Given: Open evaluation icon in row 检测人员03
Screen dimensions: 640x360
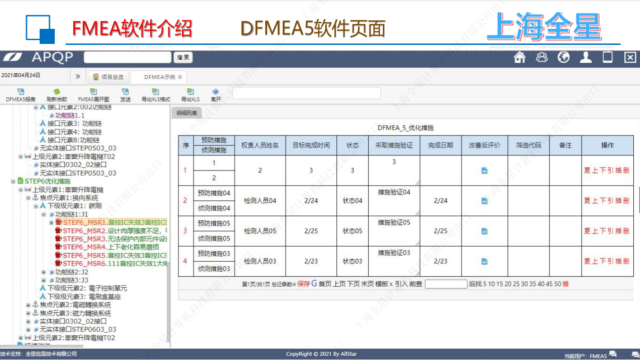Looking at the screenshot, I should pos(484,261).
